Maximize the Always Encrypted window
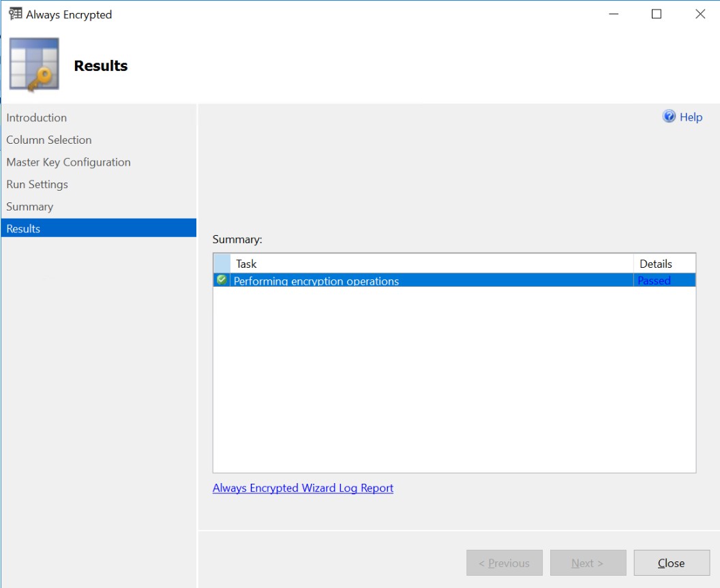 657,14
